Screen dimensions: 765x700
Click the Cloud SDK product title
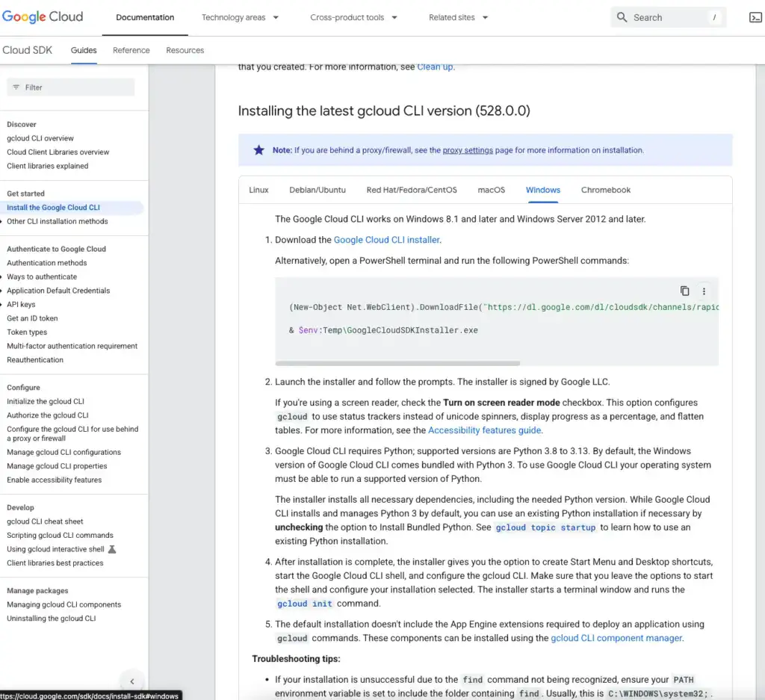(x=28, y=50)
